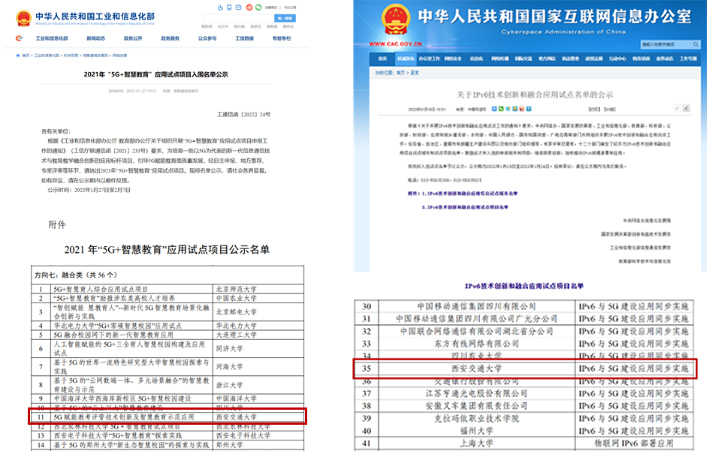This screenshot has height=451, width=707.
Task: Click the [打印] print link on CAC article
Action: 594,109
